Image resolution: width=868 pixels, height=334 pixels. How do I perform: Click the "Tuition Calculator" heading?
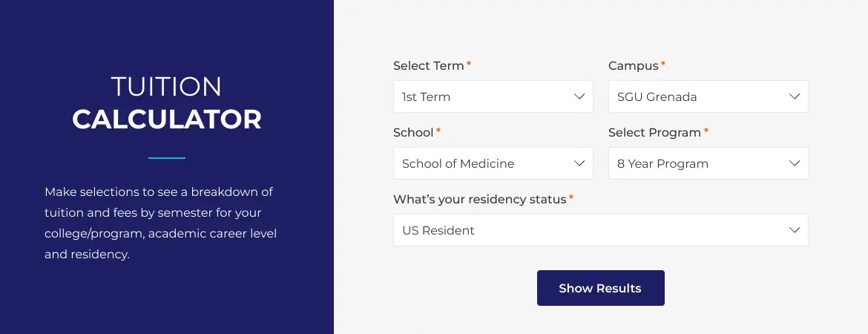pos(167,103)
